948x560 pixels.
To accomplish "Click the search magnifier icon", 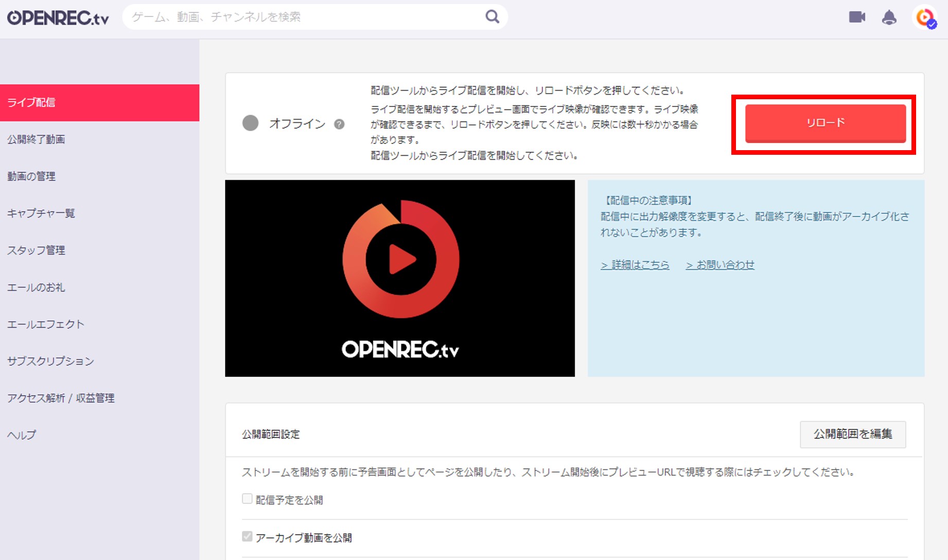I will point(493,17).
